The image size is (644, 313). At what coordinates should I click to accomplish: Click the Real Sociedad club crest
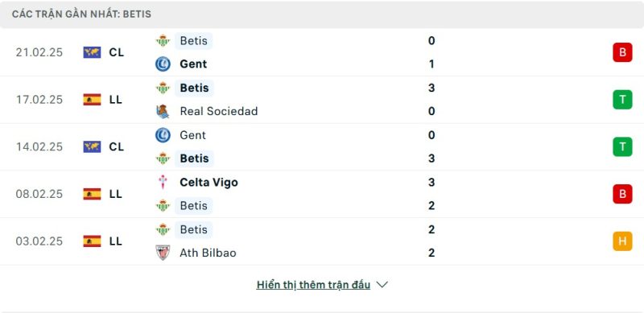[x=163, y=111]
